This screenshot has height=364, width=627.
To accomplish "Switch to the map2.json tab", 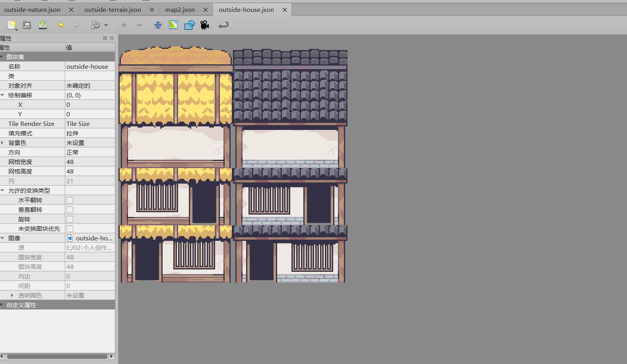I will [x=180, y=10].
